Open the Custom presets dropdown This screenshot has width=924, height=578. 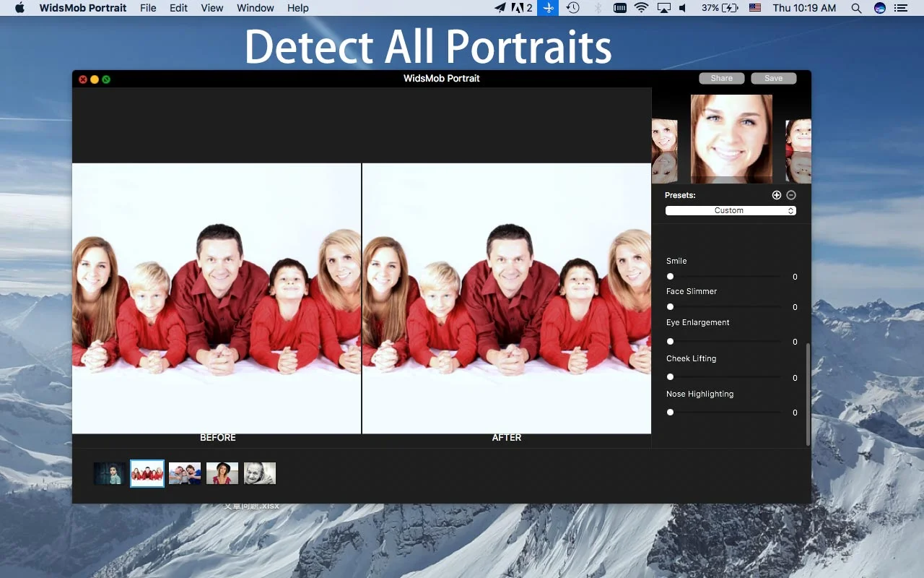[x=730, y=210]
